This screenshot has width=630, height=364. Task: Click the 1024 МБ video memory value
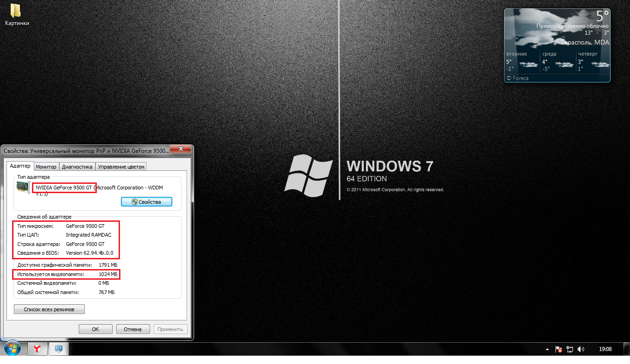[108, 274]
